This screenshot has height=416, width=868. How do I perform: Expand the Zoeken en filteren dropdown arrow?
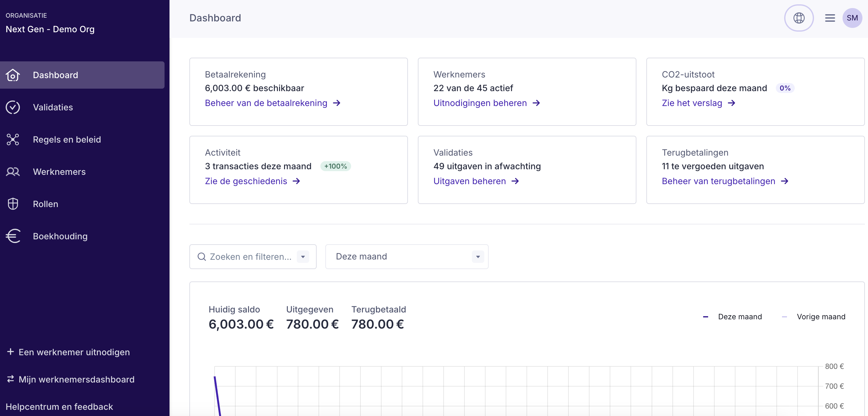point(303,257)
